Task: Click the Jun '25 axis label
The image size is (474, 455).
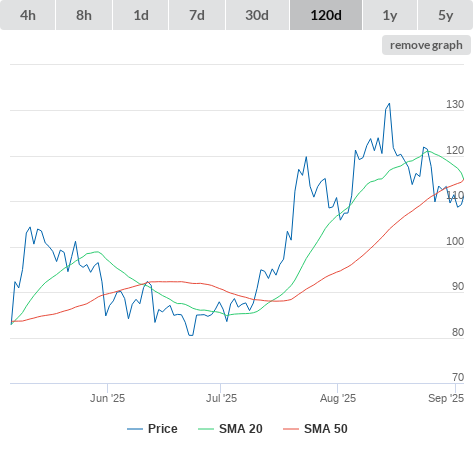Action: [107, 398]
